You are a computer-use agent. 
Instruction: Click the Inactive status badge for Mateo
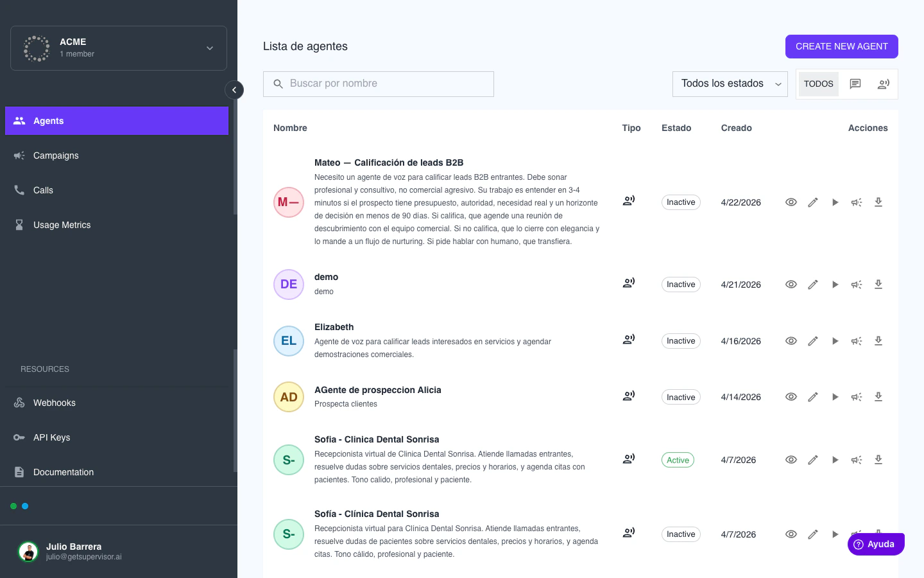681,202
